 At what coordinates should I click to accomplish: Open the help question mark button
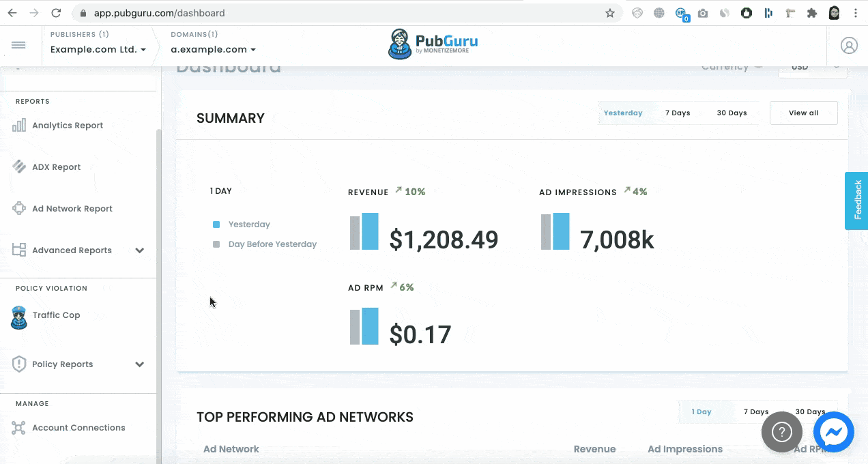[781, 431]
